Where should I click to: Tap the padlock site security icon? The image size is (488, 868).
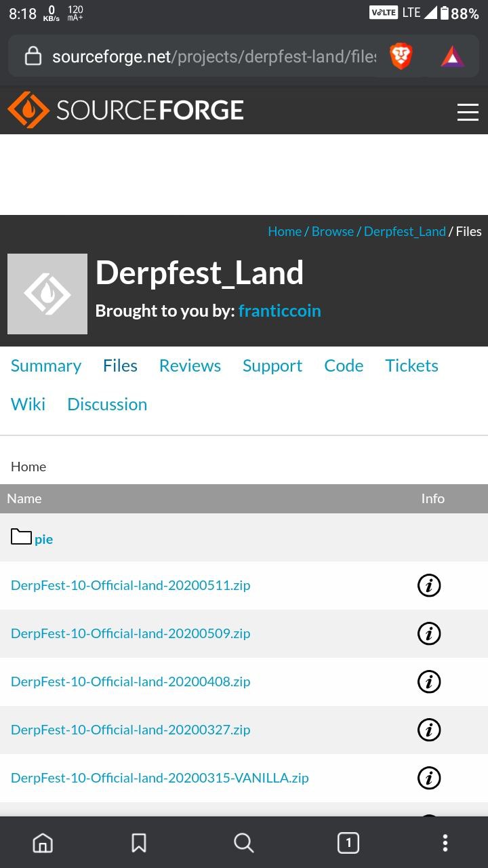coord(33,56)
